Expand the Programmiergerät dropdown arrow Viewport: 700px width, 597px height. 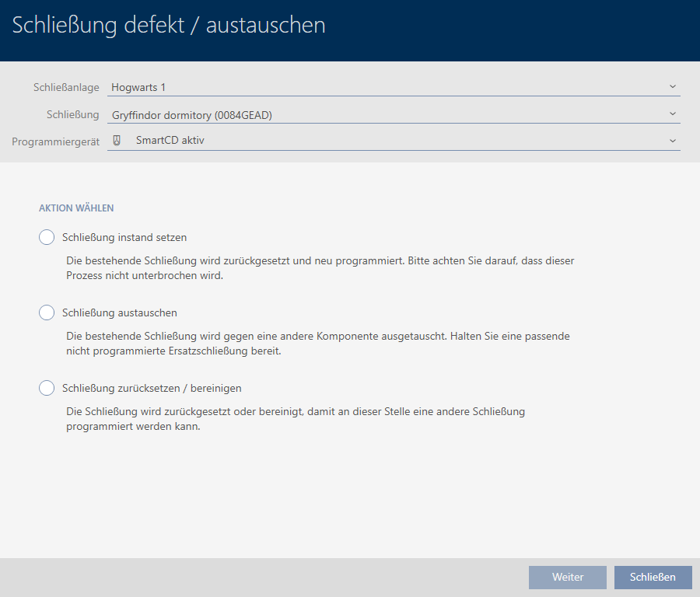(673, 141)
